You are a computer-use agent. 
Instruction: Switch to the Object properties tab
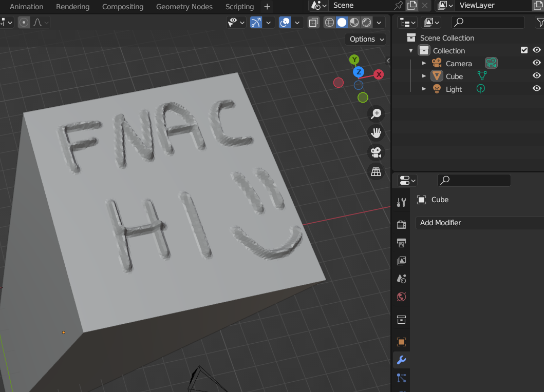click(x=401, y=342)
